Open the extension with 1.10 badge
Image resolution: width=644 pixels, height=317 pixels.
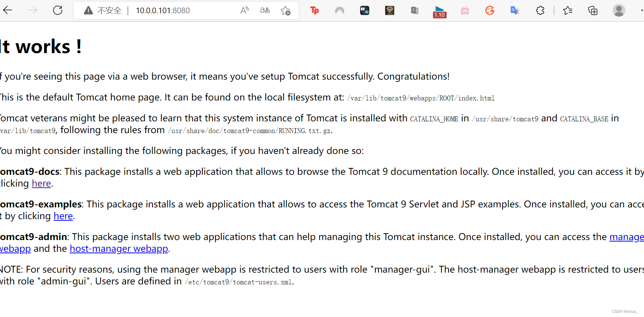439,12
